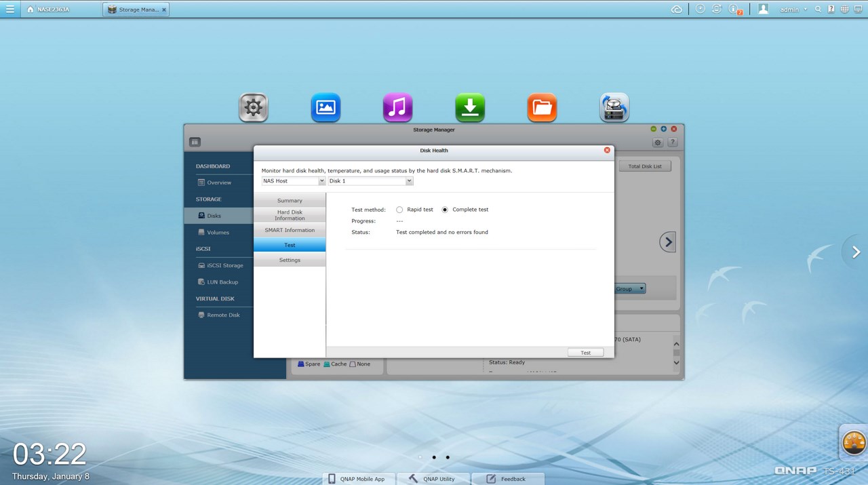Select the Test tab
Screen dimensions: 868x485
290,245
